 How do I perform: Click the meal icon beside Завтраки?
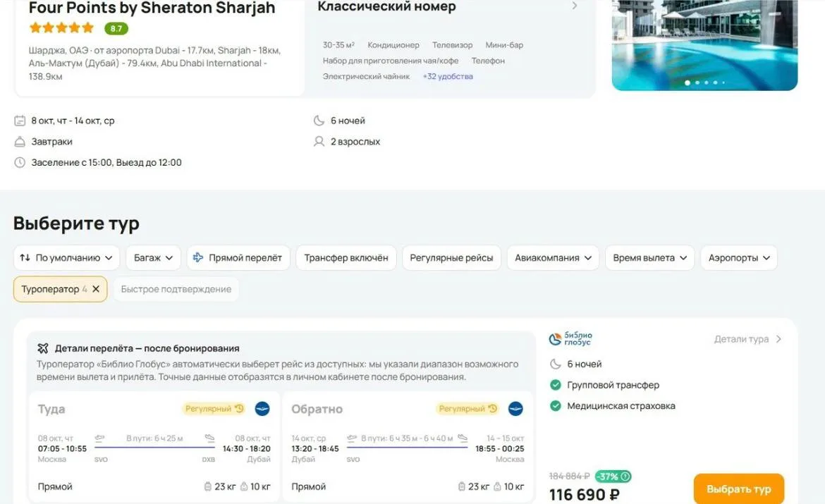point(20,142)
